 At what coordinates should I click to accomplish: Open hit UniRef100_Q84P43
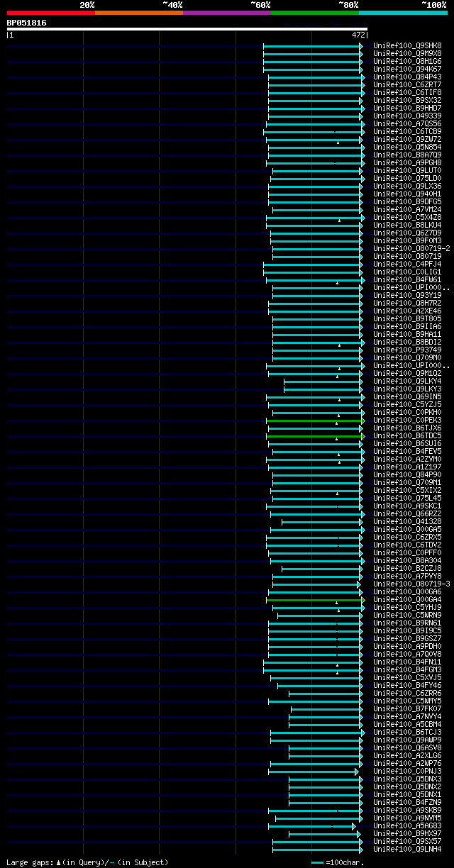(407, 77)
